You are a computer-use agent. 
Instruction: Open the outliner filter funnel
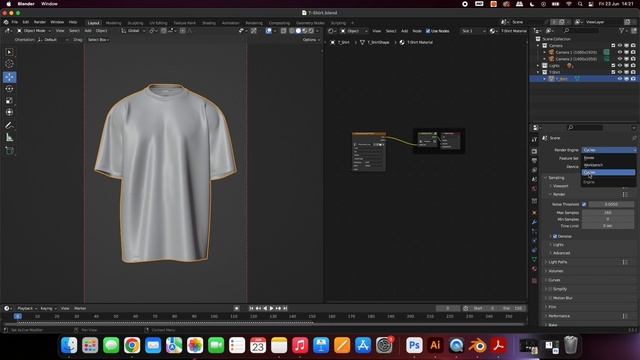click(622, 31)
